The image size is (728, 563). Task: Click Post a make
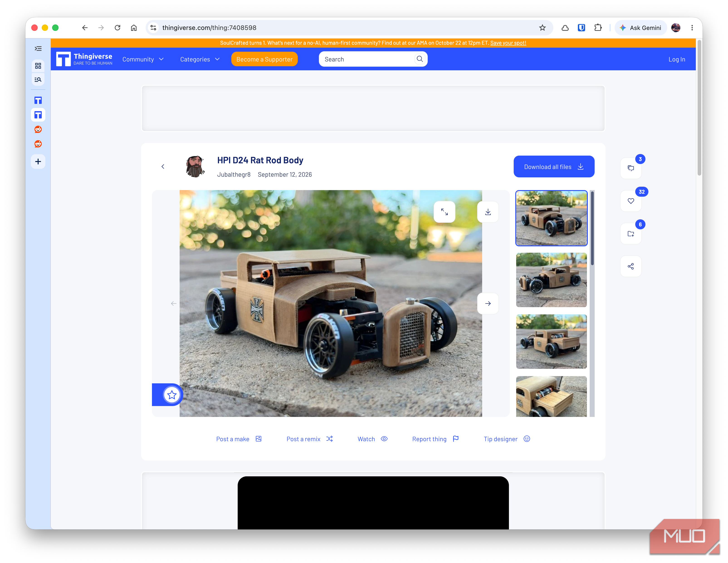click(239, 439)
